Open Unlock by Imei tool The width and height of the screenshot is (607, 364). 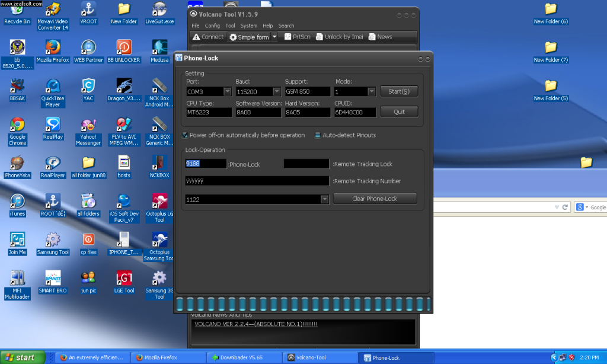(339, 37)
